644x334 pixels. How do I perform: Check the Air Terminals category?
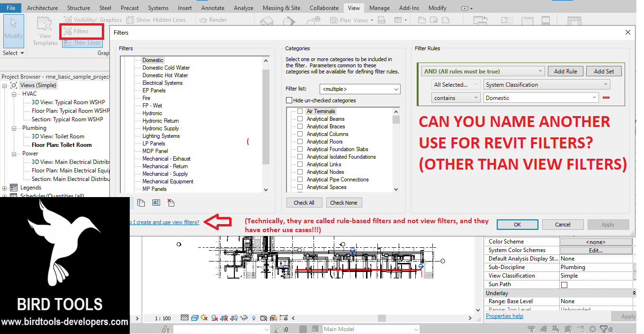coord(300,111)
